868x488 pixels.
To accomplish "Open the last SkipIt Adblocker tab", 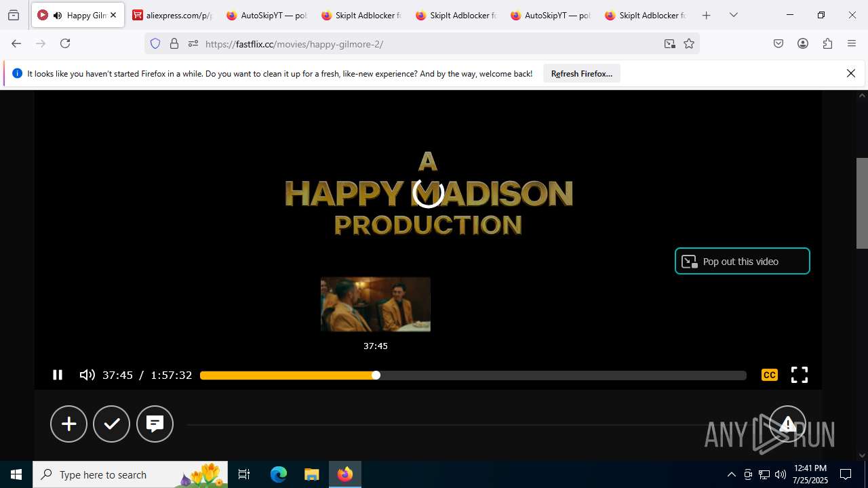I will click(x=645, y=15).
